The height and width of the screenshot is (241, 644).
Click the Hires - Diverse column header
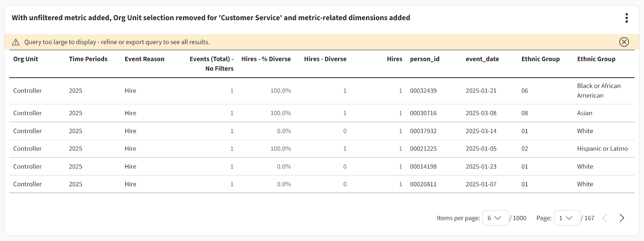click(x=325, y=59)
